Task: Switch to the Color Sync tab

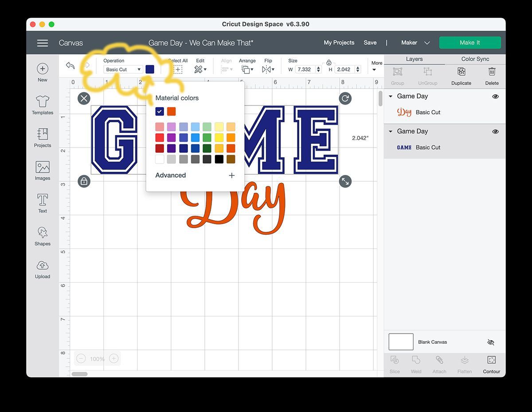Action: pyautogui.click(x=475, y=59)
